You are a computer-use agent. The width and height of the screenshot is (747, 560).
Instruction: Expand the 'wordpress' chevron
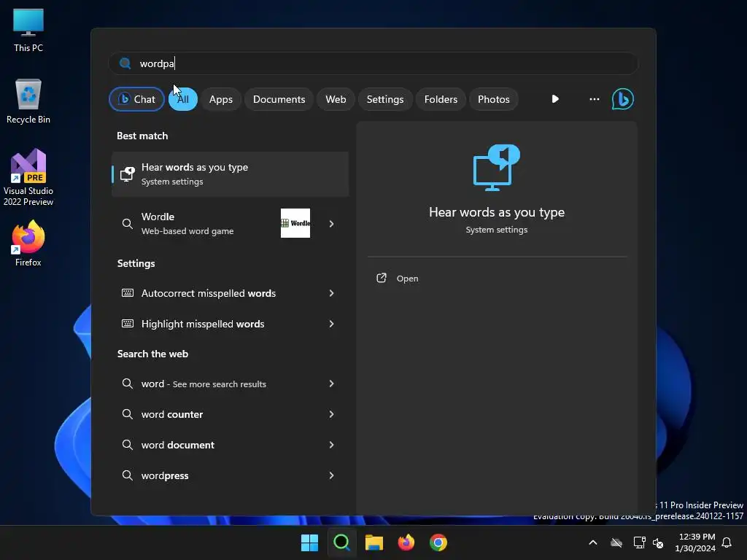pos(332,475)
